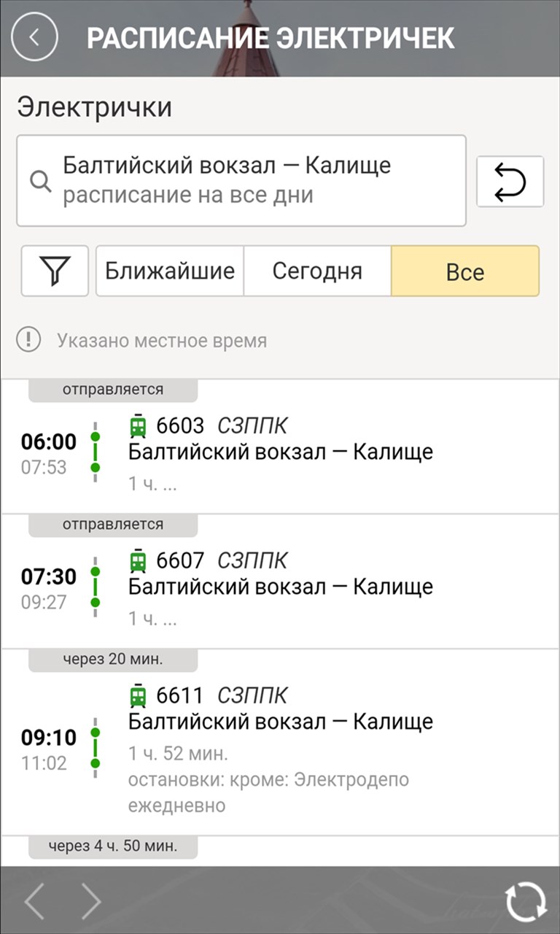
Task: Swap departure and destination stations
Action: click(x=510, y=182)
